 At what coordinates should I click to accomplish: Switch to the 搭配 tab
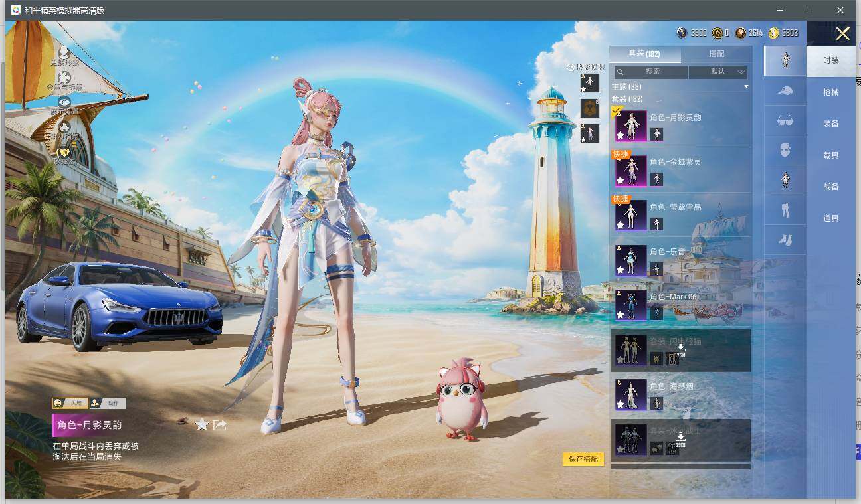pyautogui.click(x=717, y=54)
